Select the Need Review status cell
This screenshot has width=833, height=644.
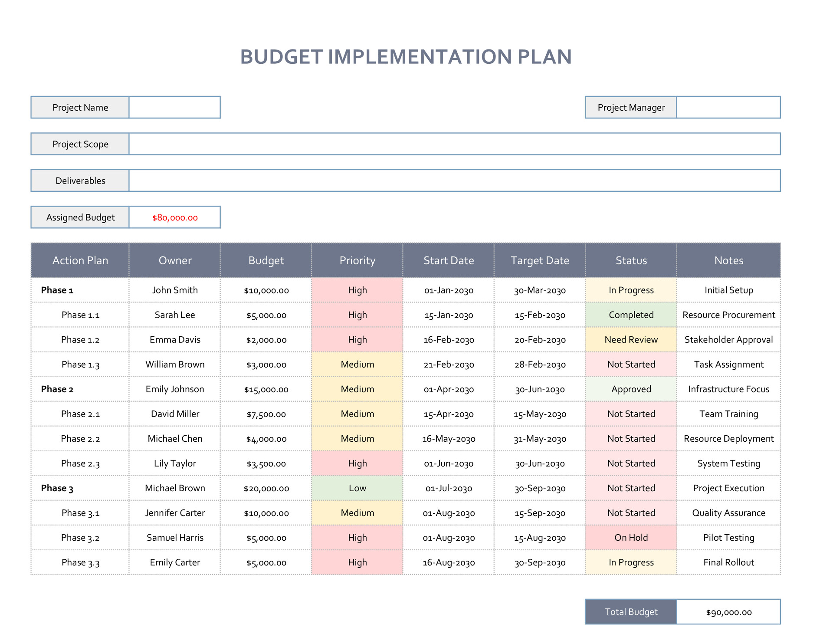(631, 339)
